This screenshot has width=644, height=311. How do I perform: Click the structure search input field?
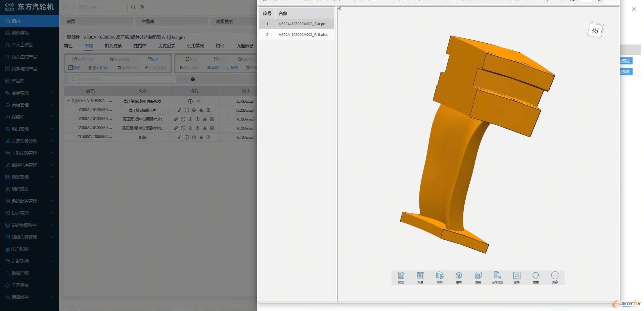pyautogui.click(x=122, y=80)
